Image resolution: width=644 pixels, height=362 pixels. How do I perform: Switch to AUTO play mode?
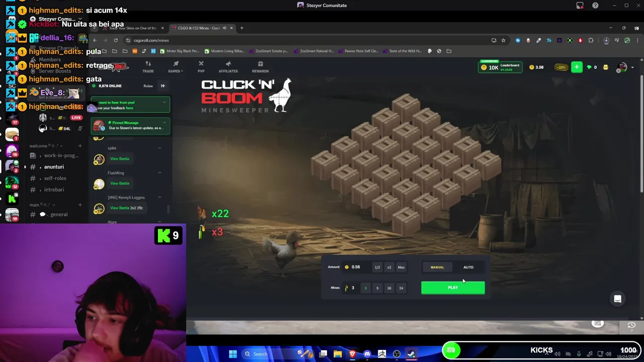[x=468, y=267]
